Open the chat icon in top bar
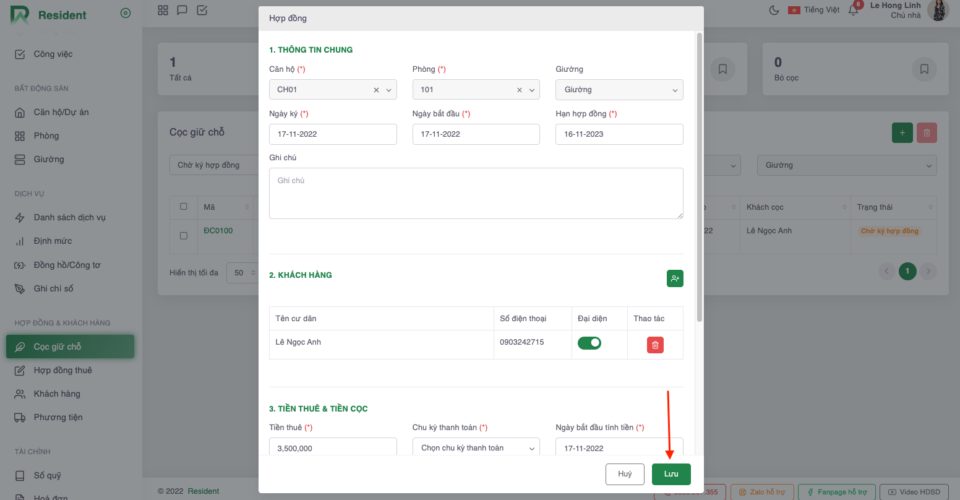960x500 pixels. 182,10
